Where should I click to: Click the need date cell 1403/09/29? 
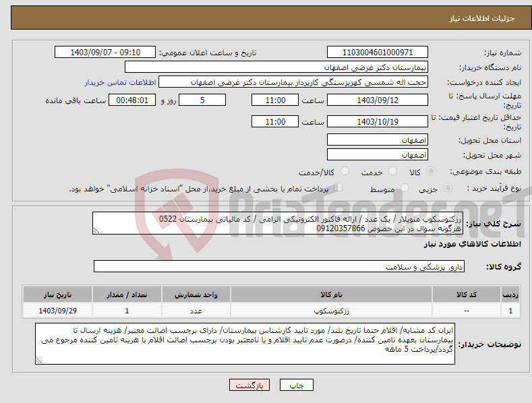(x=57, y=311)
